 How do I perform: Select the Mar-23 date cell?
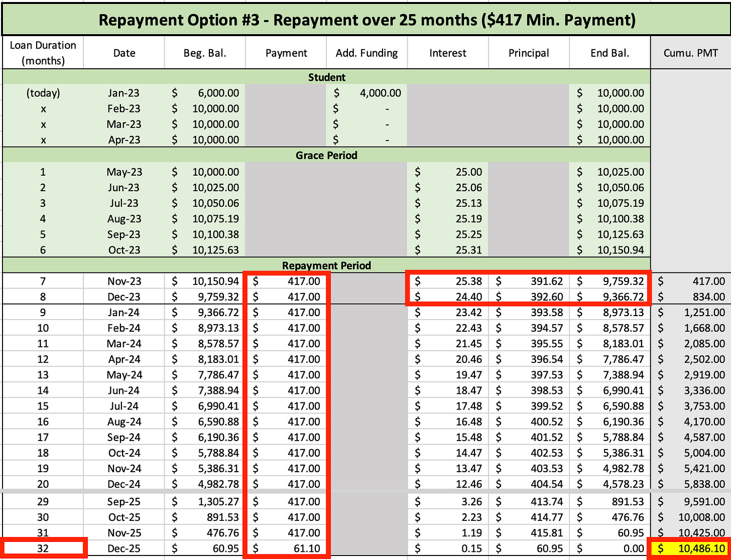(x=124, y=124)
